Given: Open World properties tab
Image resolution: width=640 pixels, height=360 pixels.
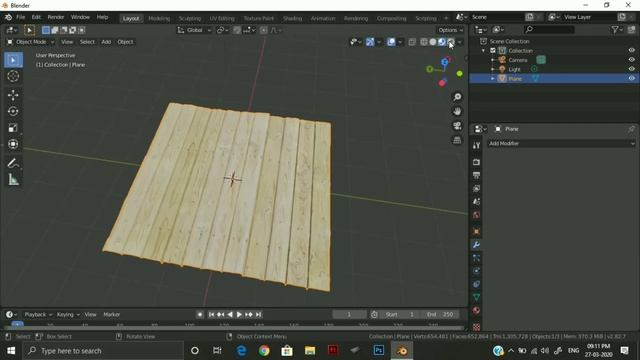Looking at the screenshot, I should click(476, 215).
